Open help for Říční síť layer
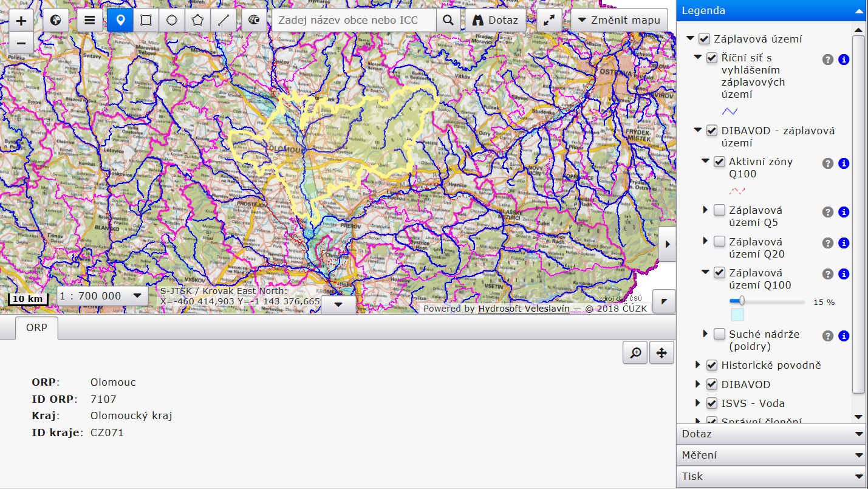The image size is (868, 489). click(x=827, y=60)
